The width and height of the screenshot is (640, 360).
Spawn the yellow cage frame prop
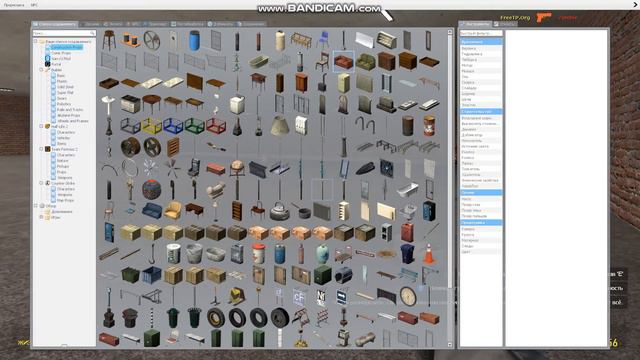click(x=151, y=126)
